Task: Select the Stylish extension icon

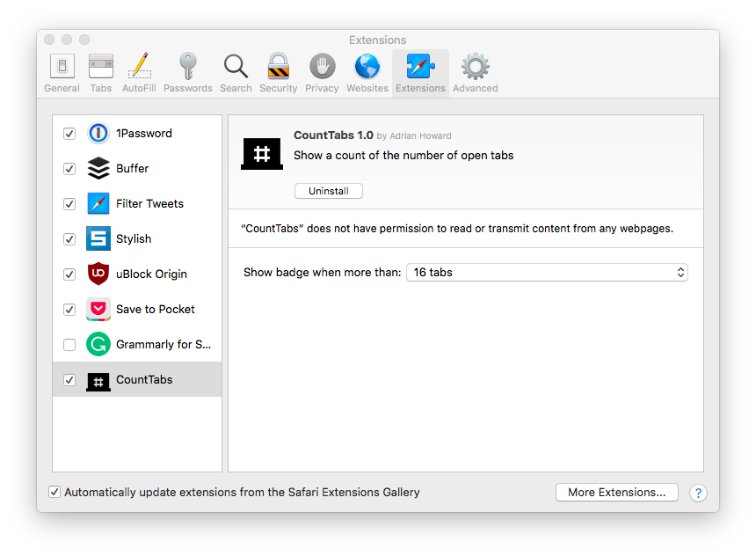Action: pos(98,238)
